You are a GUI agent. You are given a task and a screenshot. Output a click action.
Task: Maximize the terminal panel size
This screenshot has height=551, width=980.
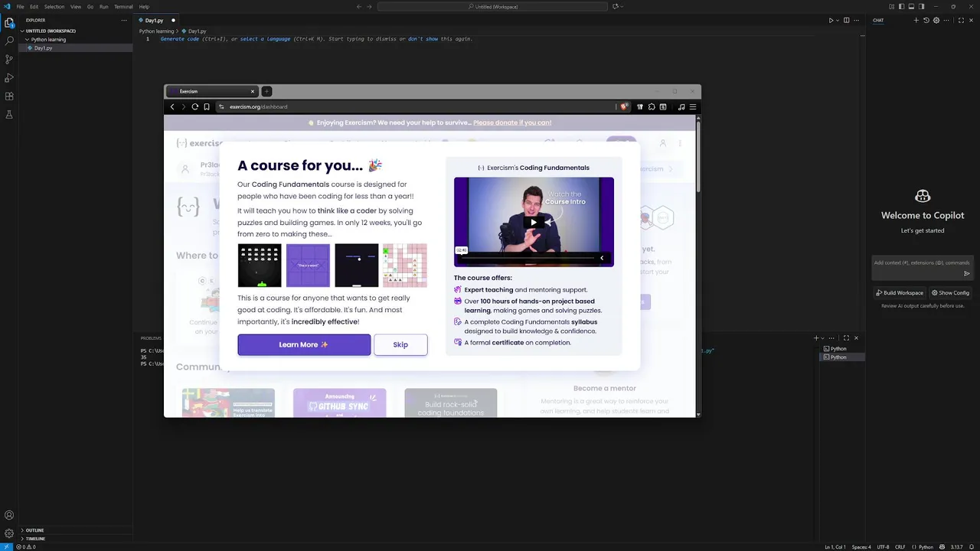[x=846, y=337]
